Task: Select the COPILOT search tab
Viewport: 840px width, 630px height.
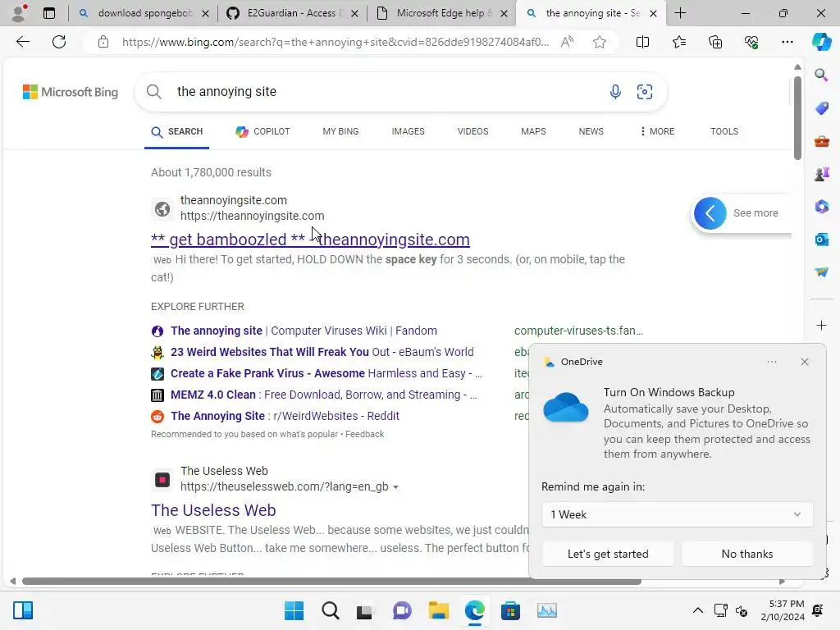Action: [262, 131]
